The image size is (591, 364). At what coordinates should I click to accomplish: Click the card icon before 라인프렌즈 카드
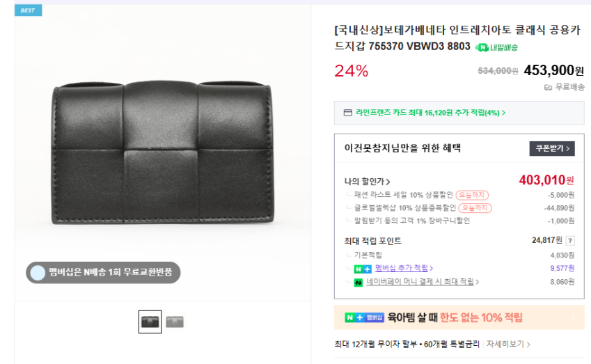click(x=347, y=113)
